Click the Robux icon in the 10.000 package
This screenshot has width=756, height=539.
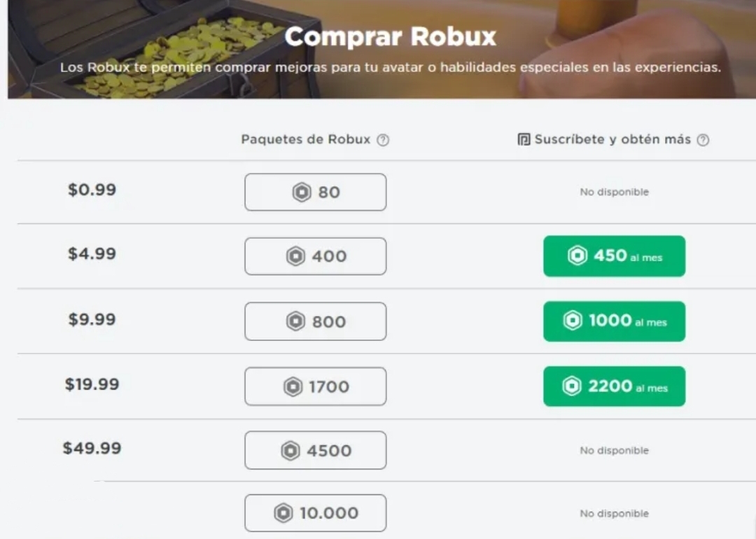tap(283, 514)
